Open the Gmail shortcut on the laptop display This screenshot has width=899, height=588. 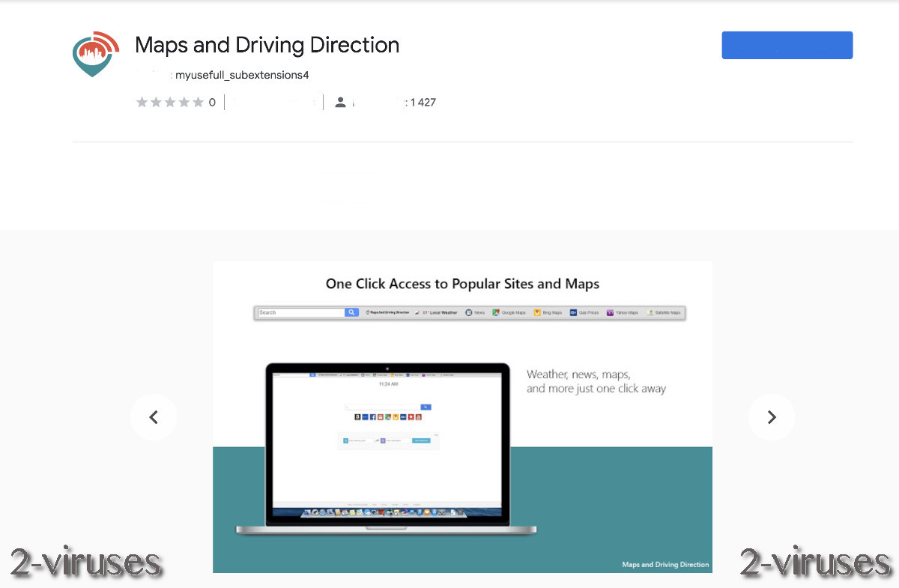pos(381,417)
